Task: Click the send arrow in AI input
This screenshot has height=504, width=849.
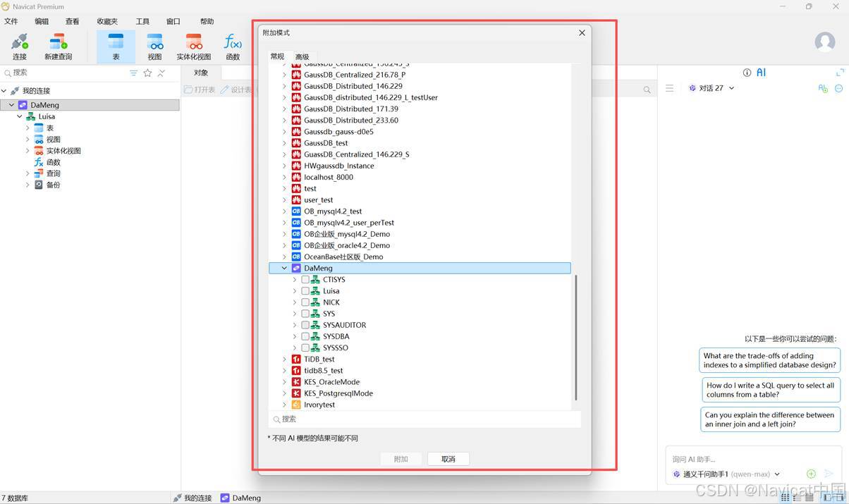Action: (829, 474)
